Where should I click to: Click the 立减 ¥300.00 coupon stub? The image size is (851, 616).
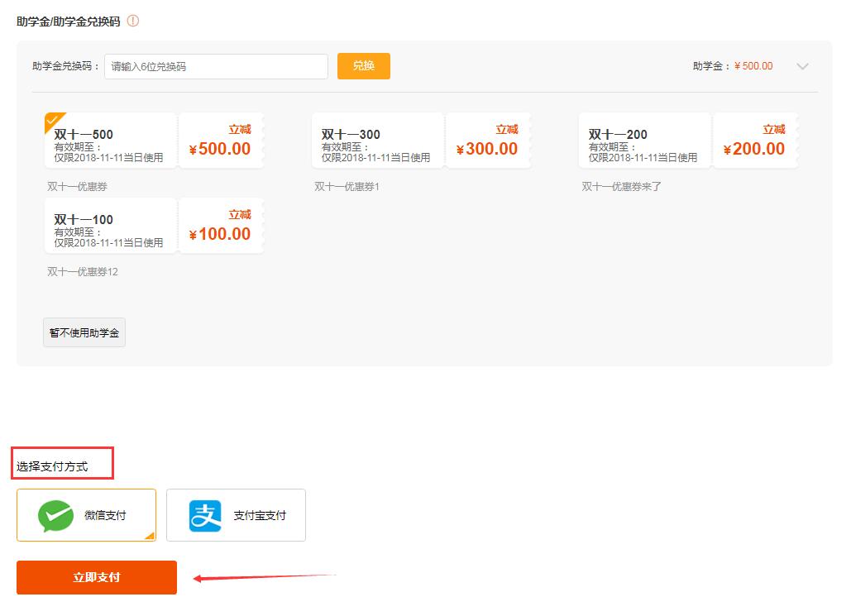point(488,139)
